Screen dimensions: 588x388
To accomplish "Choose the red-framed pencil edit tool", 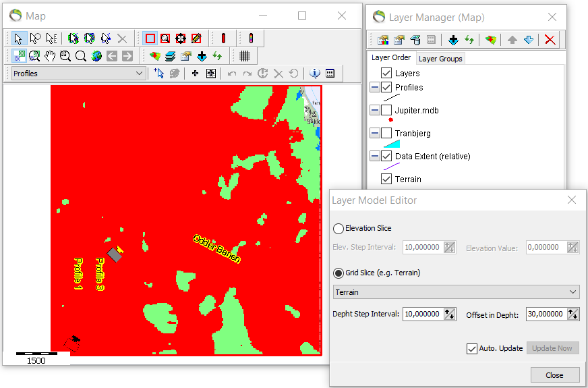I will pos(196,38).
